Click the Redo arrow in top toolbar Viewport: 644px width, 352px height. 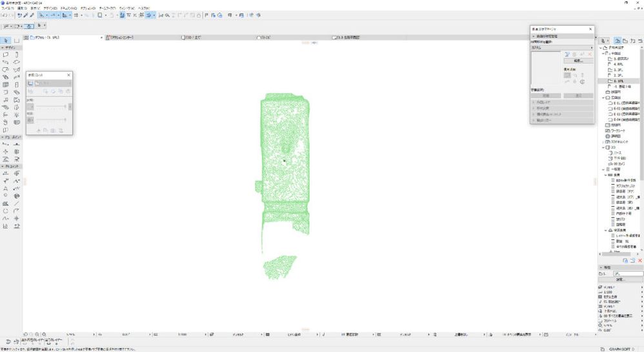(11, 15)
